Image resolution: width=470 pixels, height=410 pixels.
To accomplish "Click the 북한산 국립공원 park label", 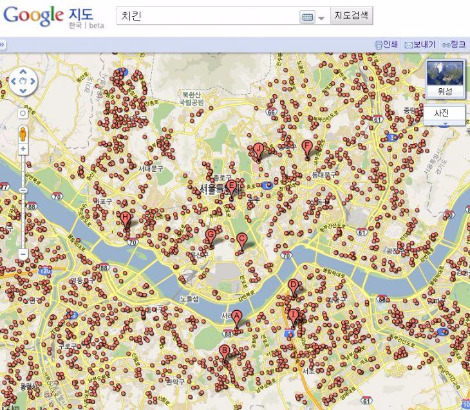I will [192, 99].
